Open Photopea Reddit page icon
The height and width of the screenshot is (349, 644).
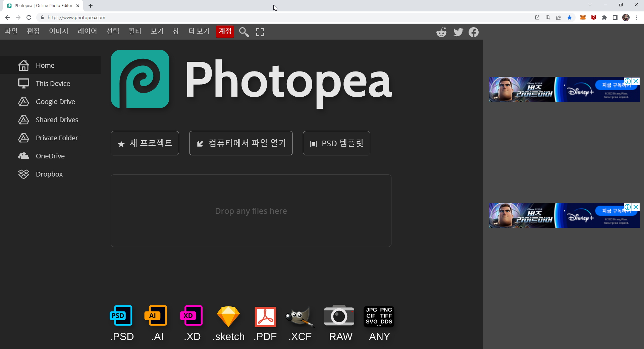coord(441,32)
